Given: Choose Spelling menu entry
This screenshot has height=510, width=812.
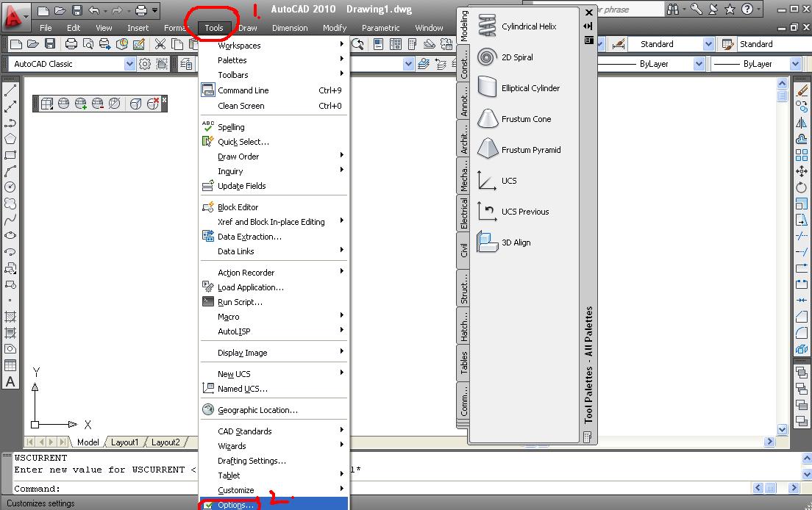Looking at the screenshot, I should 274,127.
